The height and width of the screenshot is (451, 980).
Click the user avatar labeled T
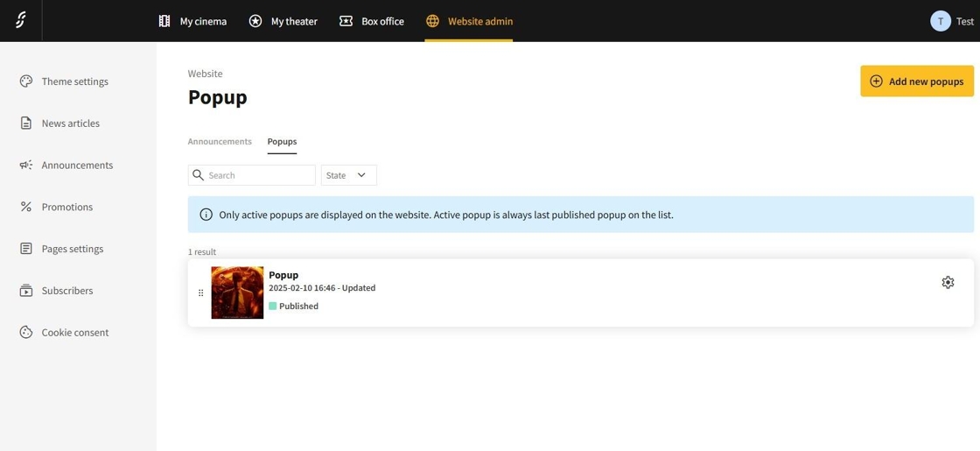(940, 21)
